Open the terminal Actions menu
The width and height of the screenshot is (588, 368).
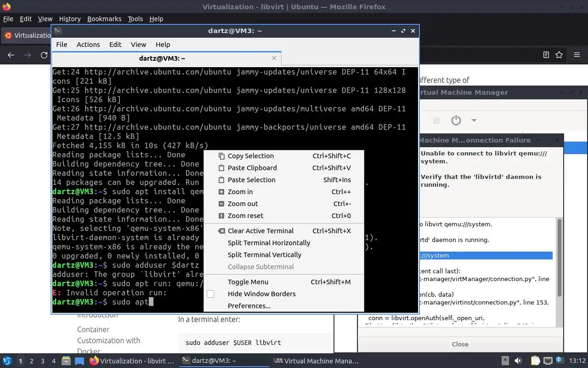88,45
